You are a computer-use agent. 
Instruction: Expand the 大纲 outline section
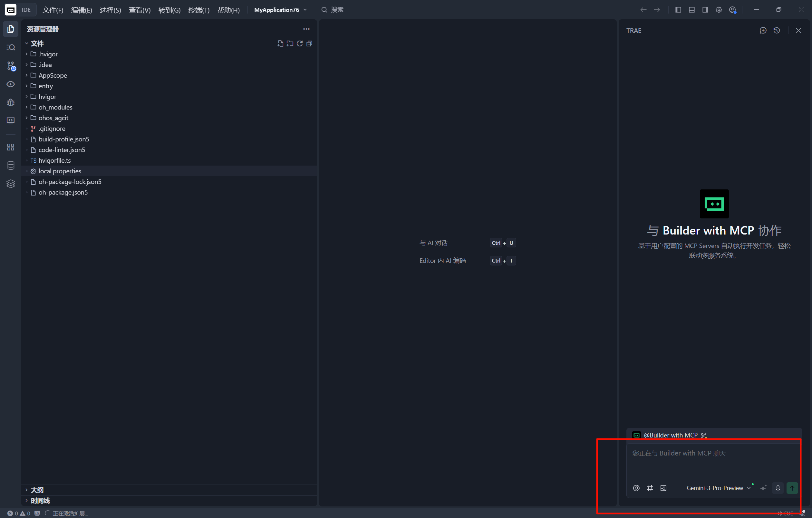[37, 490]
